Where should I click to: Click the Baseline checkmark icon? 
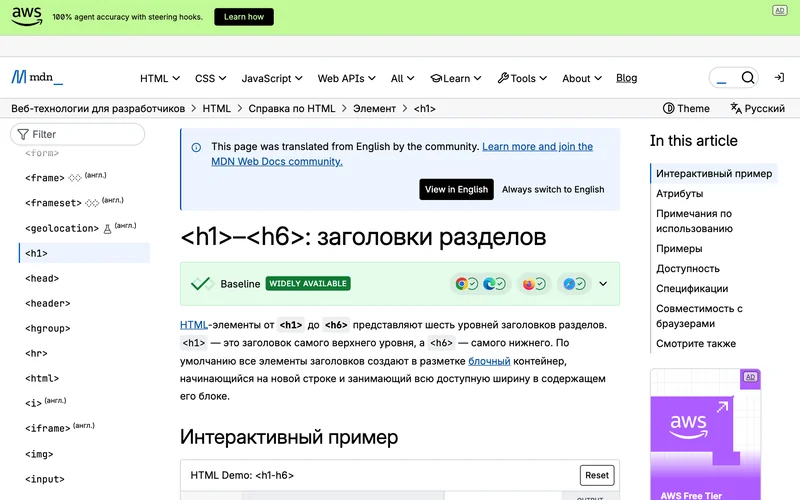point(202,284)
